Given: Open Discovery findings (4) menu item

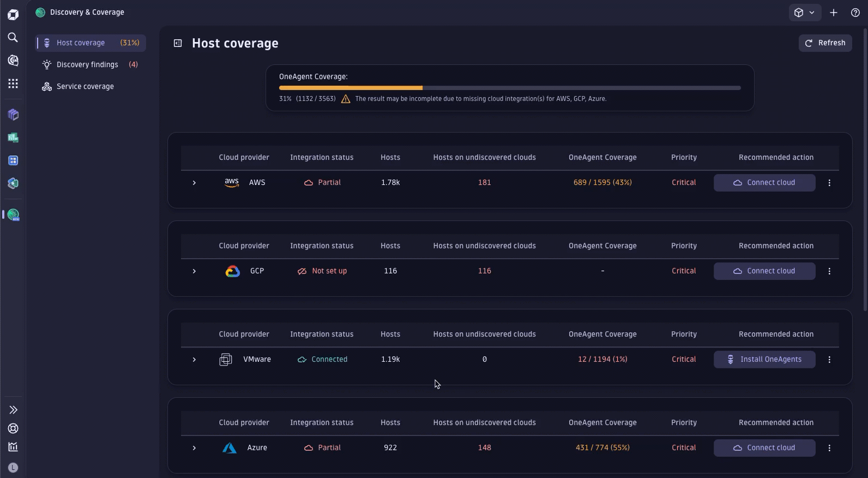Looking at the screenshot, I should [91, 64].
